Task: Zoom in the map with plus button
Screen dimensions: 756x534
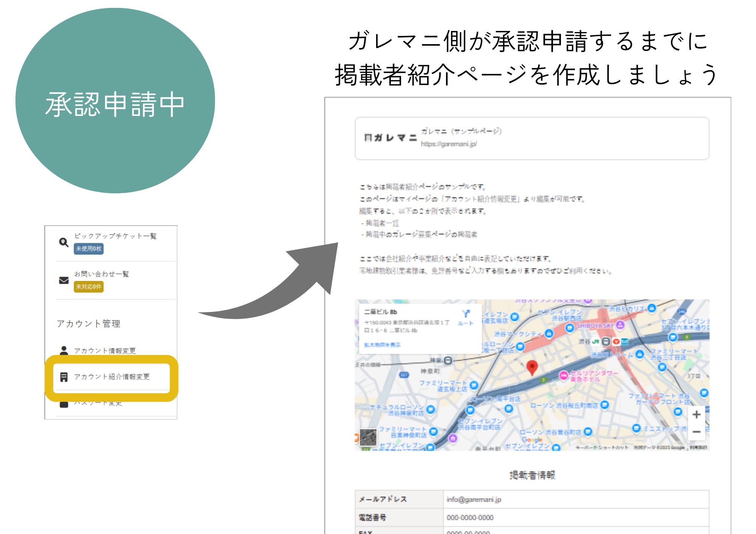Action: coord(696,415)
